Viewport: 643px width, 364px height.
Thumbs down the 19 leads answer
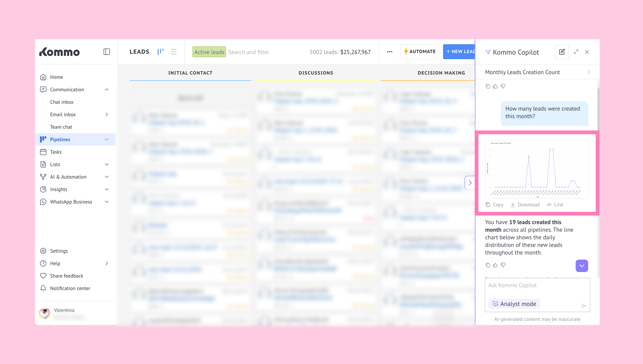pyautogui.click(x=503, y=265)
